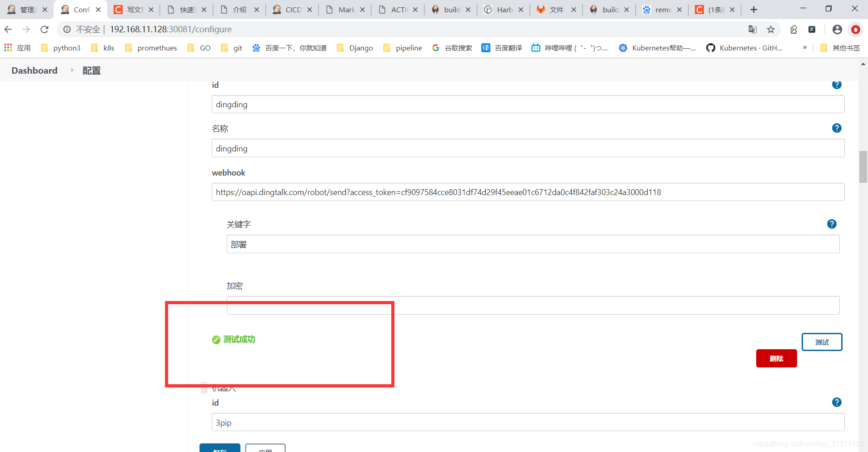The image size is (868, 452).
Task: Click the scrollbar up arrow
Action: click(863, 64)
